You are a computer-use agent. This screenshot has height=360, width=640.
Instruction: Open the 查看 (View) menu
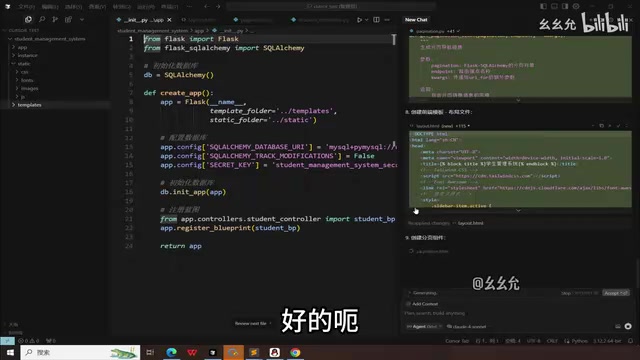pyautogui.click(x=98, y=7)
